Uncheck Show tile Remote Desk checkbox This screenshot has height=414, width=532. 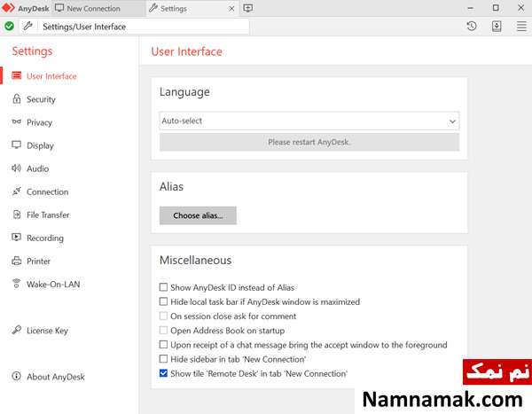163,373
